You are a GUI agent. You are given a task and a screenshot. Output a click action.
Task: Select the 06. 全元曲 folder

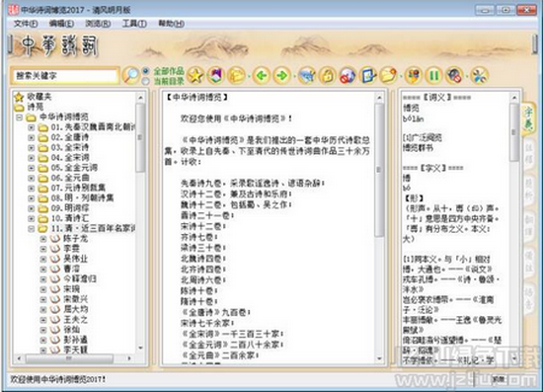(x=70, y=178)
